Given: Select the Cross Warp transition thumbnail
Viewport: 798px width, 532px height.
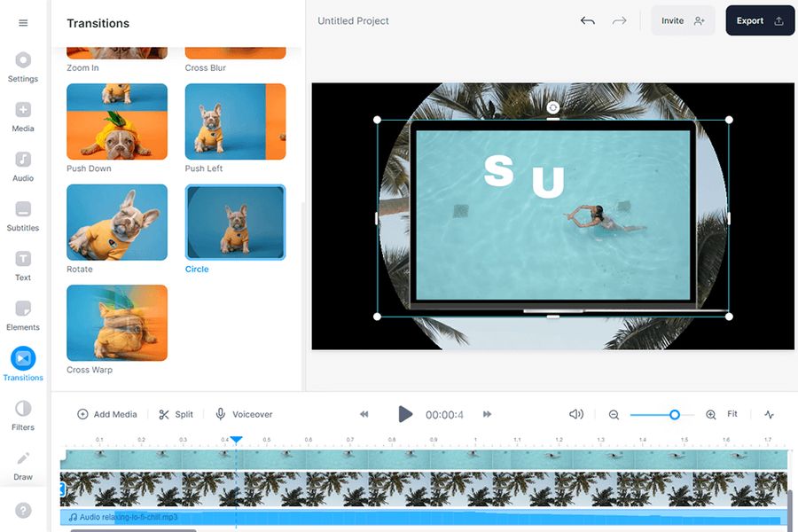Looking at the screenshot, I should pyautogui.click(x=117, y=322).
